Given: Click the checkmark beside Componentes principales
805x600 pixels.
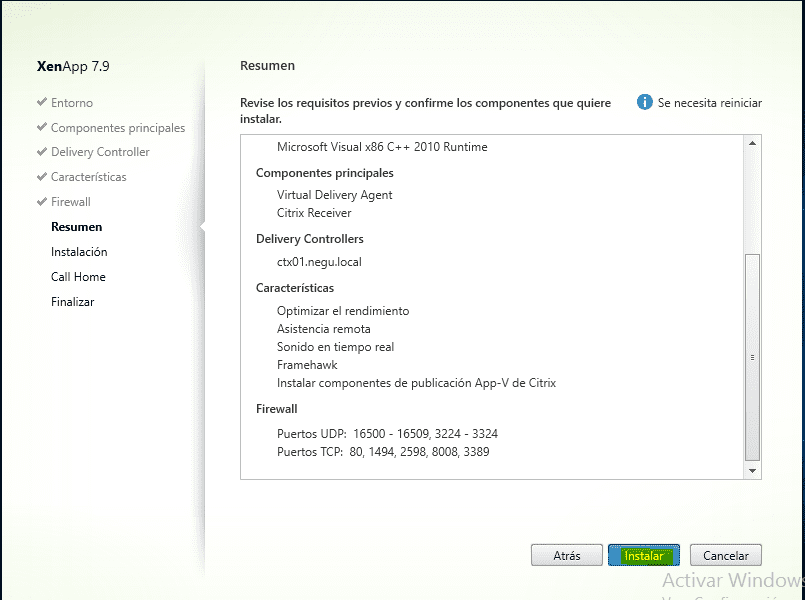Looking at the screenshot, I should coord(43,128).
